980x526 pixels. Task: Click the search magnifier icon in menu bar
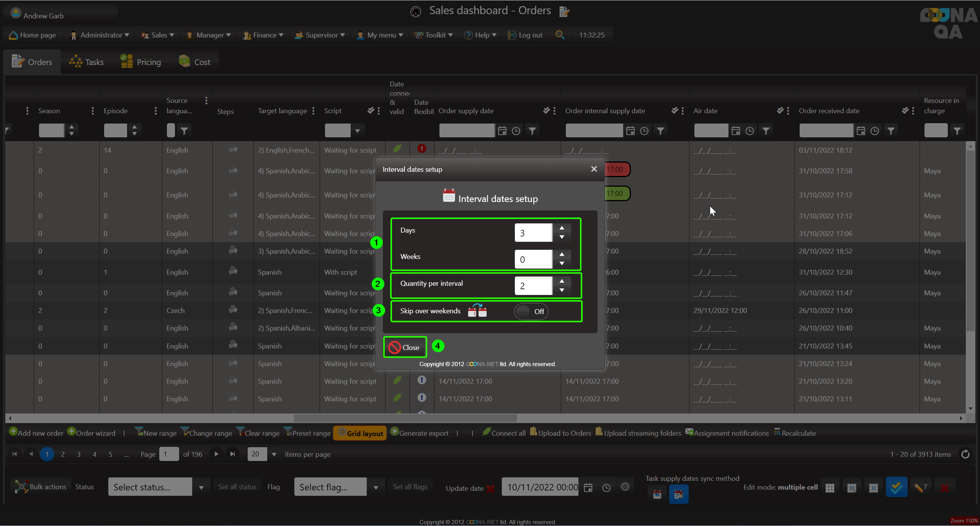click(x=560, y=35)
